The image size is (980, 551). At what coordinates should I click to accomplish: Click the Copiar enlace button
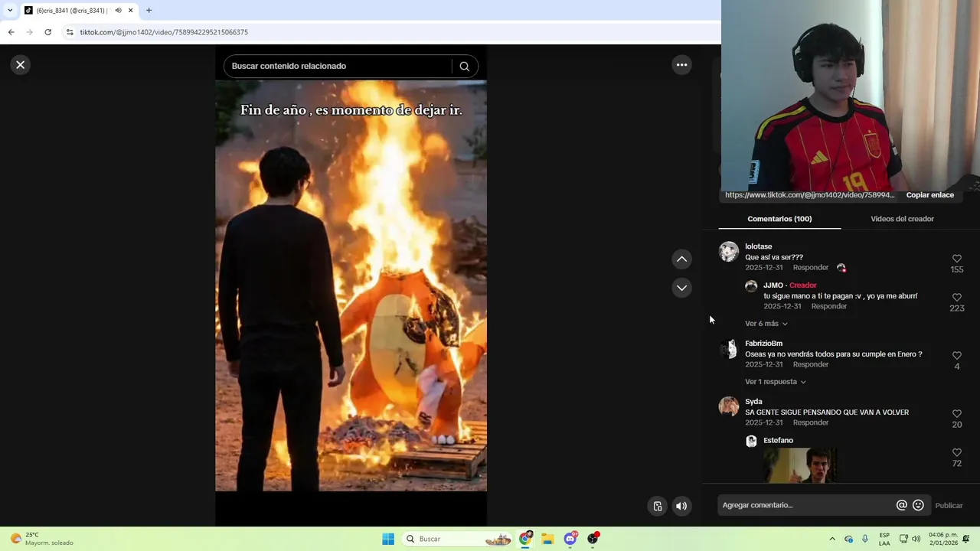930,195
